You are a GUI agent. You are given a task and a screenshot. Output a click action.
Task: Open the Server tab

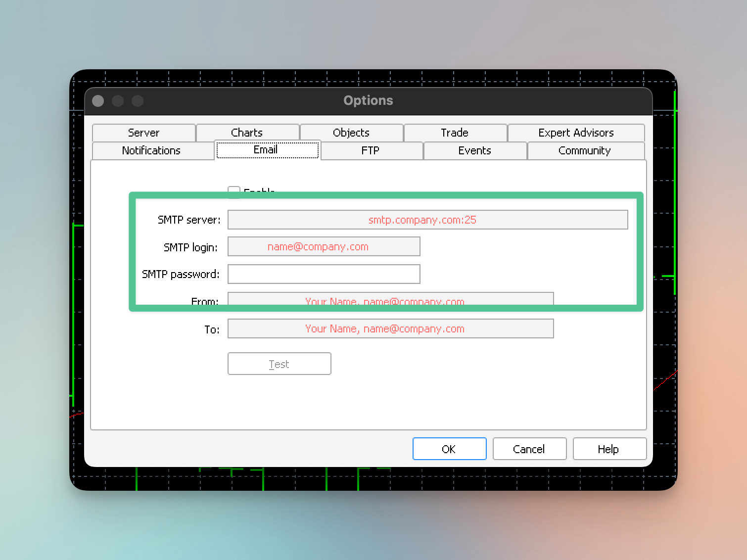click(x=143, y=133)
